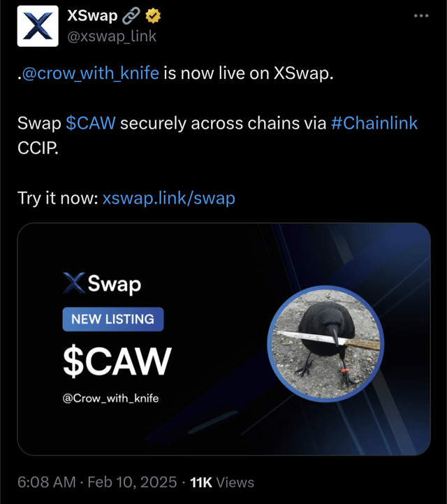Click @Crow_with_knife caption in banner
The width and height of the screenshot is (447, 504).
111,398
